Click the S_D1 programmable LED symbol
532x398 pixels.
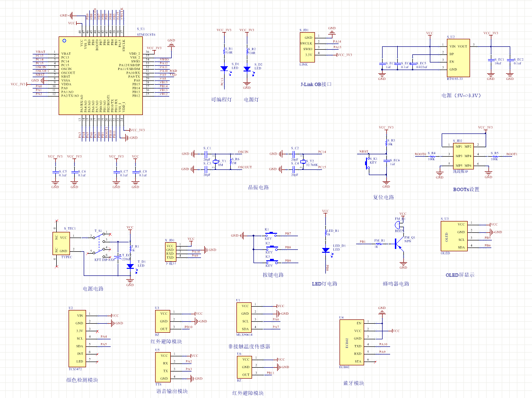(224, 69)
